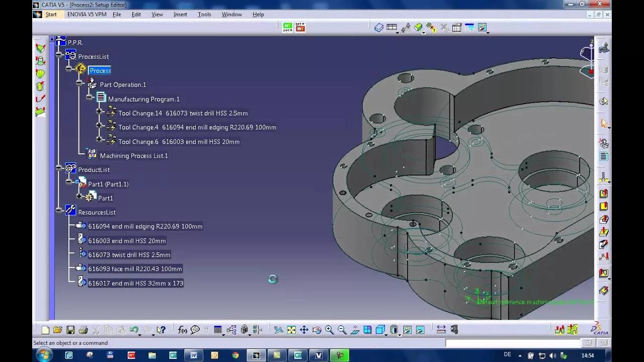Open the Start menu in CATIA
This screenshot has height=362, width=644.
51,15
